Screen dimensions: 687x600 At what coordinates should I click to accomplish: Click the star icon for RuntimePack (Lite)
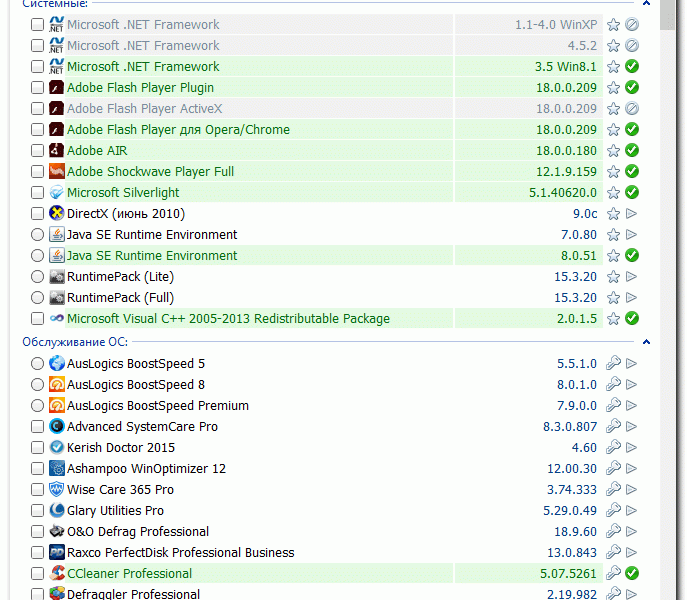[613, 277]
